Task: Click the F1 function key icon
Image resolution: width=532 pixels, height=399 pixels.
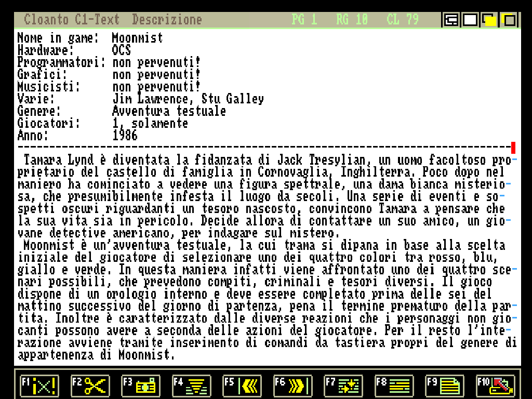Action: pos(39,385)
